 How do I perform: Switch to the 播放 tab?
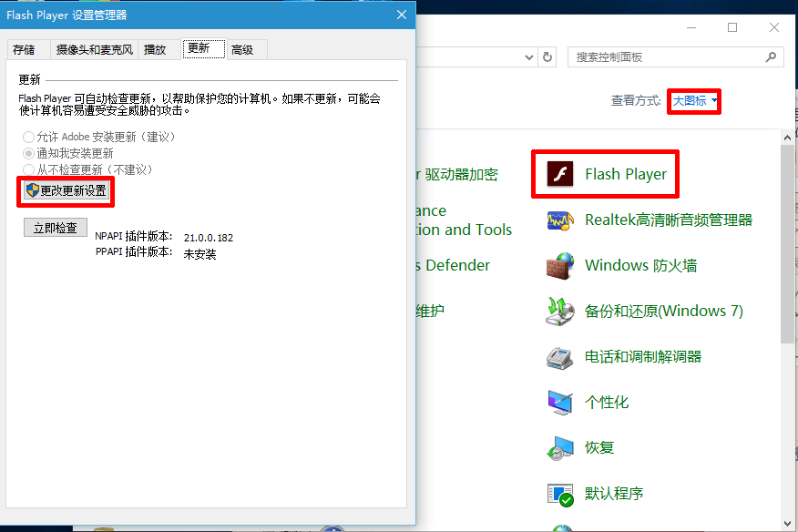coord(158,50)
